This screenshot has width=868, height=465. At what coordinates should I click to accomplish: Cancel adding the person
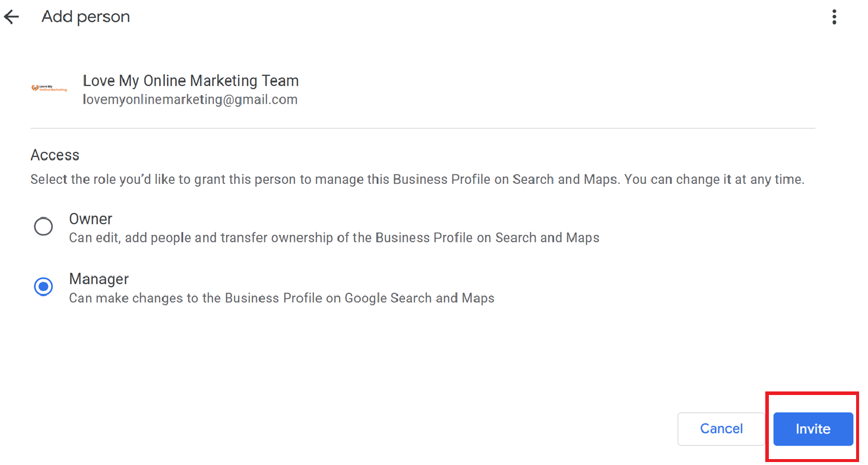[721, 429]
